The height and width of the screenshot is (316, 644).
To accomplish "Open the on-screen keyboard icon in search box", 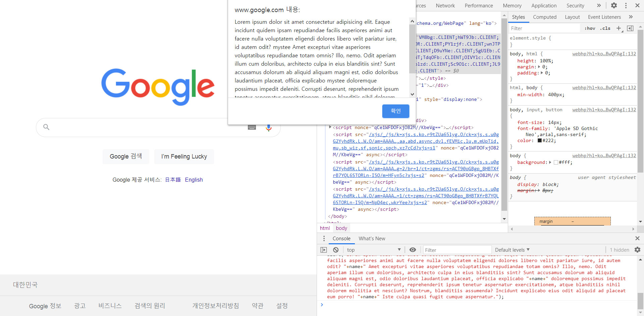I will point(252,127).
